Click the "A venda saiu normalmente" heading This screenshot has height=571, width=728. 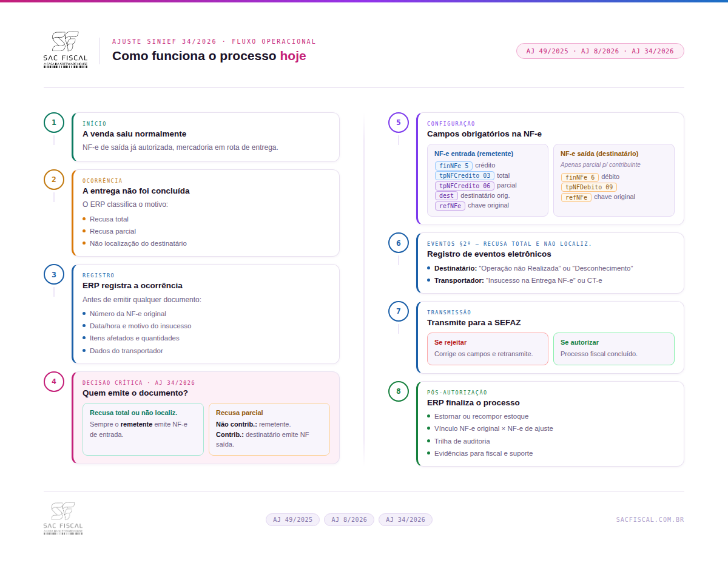pos(135,133)
